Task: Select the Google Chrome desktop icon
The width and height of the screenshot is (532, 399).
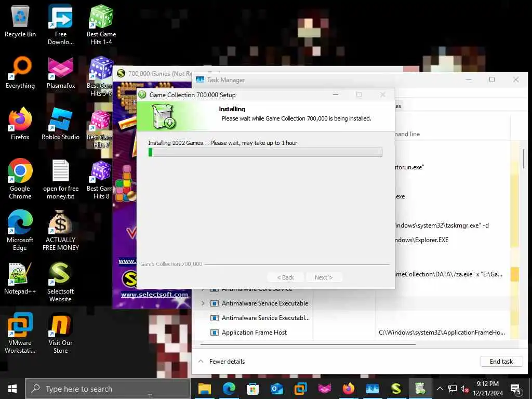Action: click(x=20, y=179)
